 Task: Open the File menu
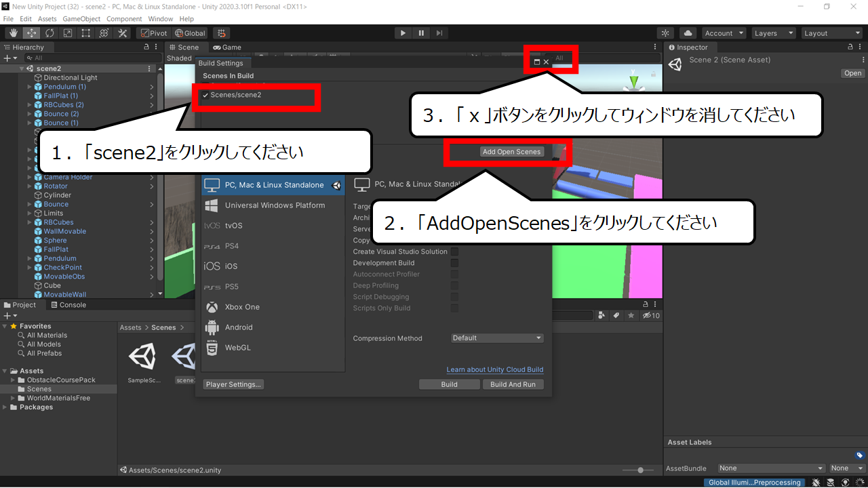point(9,19)
